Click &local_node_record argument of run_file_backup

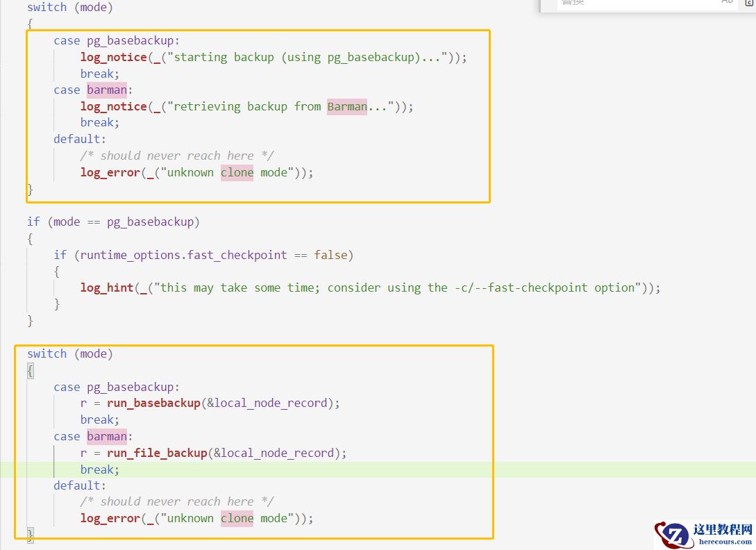click(274, 453)
